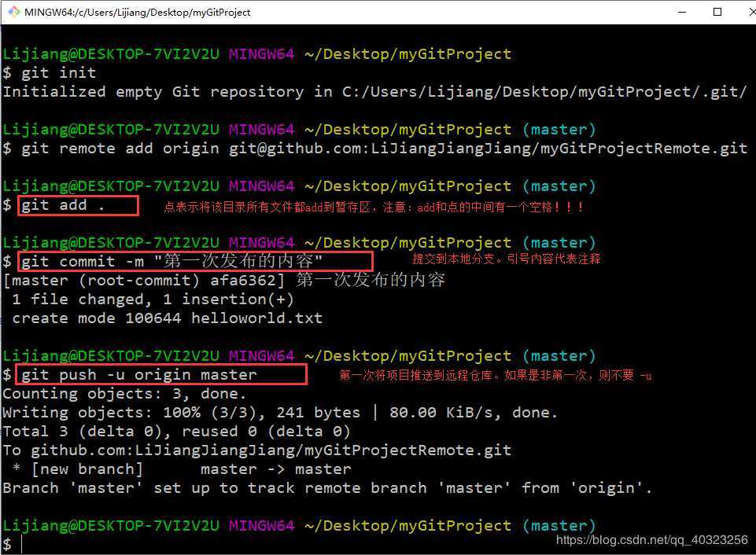Click the "[new branch] master -> master" line

pyautogui.click(x=182, y=469)
